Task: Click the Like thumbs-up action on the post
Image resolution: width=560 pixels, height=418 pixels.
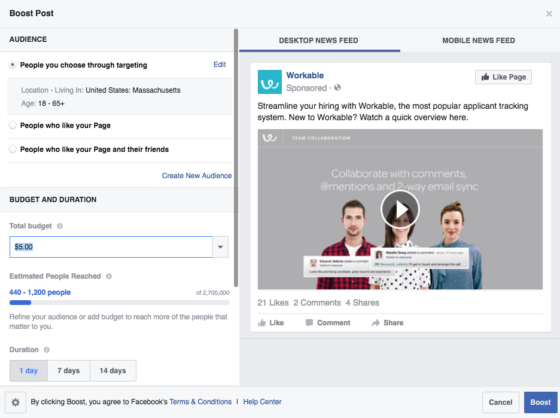Action: click(271, 323)
